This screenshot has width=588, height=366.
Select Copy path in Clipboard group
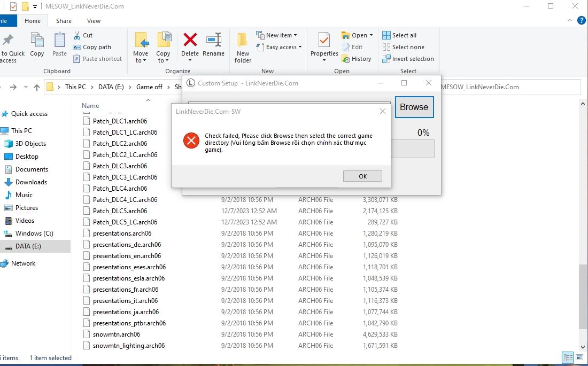click(x=92, y=47)
